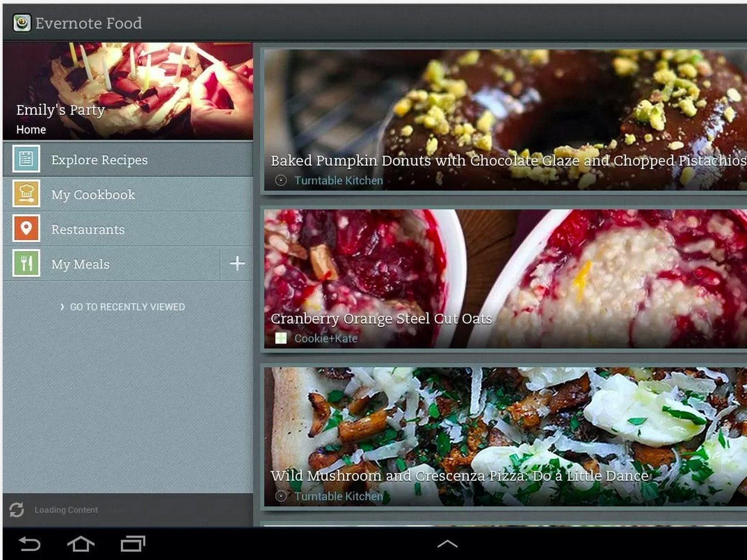Open the My Meals menu entry
The width and height of the screenshot is (747, 560).
pyautogui.click(x=80, y=264)
